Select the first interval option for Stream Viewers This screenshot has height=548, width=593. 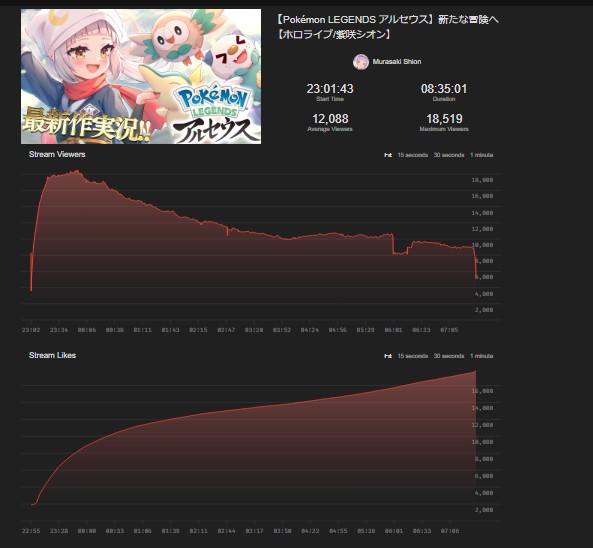pyautogui.click(x=388, y=155)
